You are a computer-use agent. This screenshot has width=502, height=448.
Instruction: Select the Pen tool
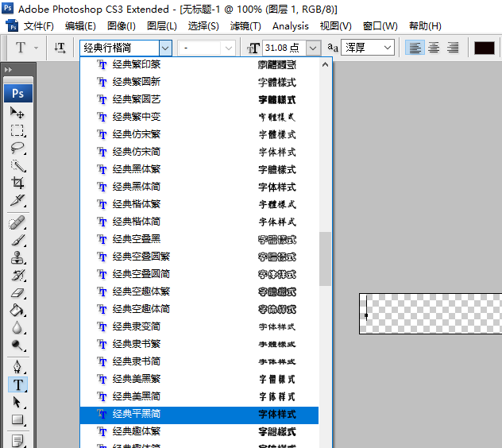tap(17, 367)
